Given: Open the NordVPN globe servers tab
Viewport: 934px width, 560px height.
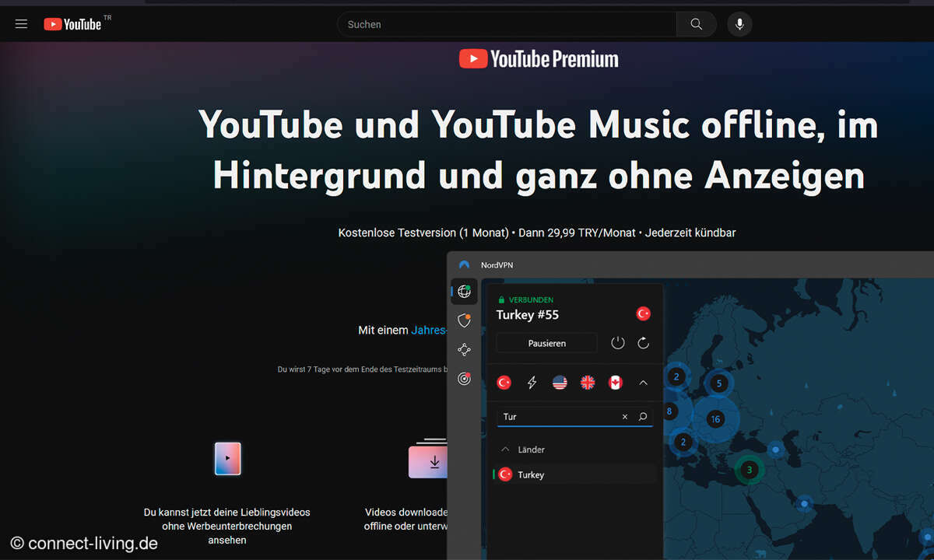Looking at the screenshot, I should tap(465, 292).
